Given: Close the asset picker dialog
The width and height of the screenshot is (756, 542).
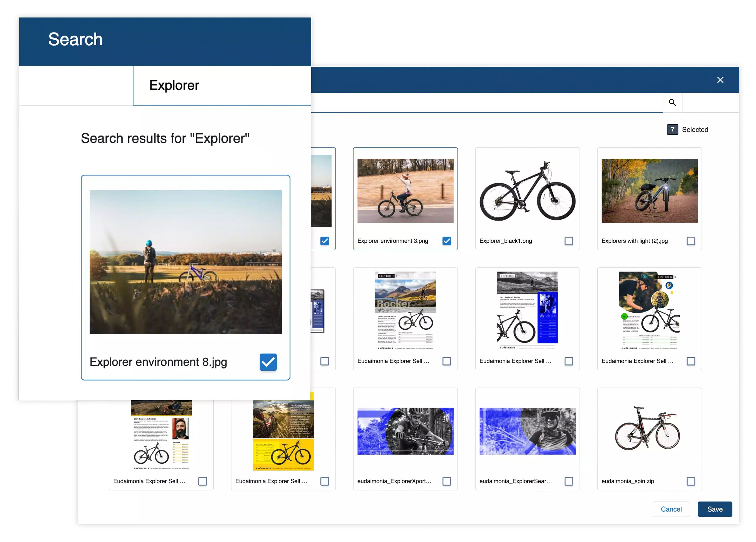Looking at the screenshot, I should pyautogui.click(x=720, y=80).
